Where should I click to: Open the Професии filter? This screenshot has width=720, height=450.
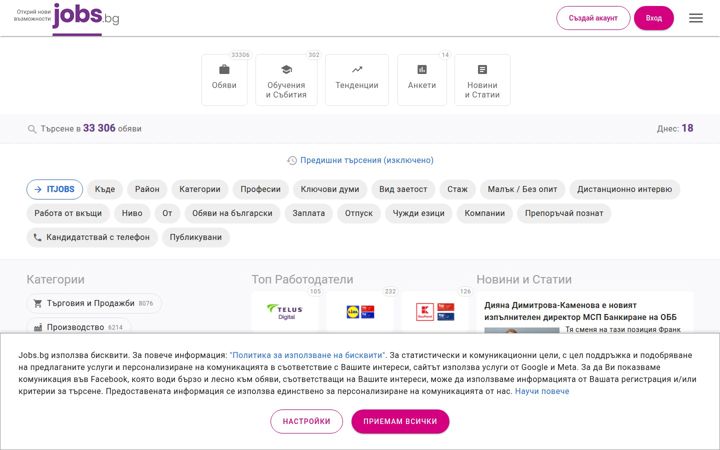tap(260, 189)
